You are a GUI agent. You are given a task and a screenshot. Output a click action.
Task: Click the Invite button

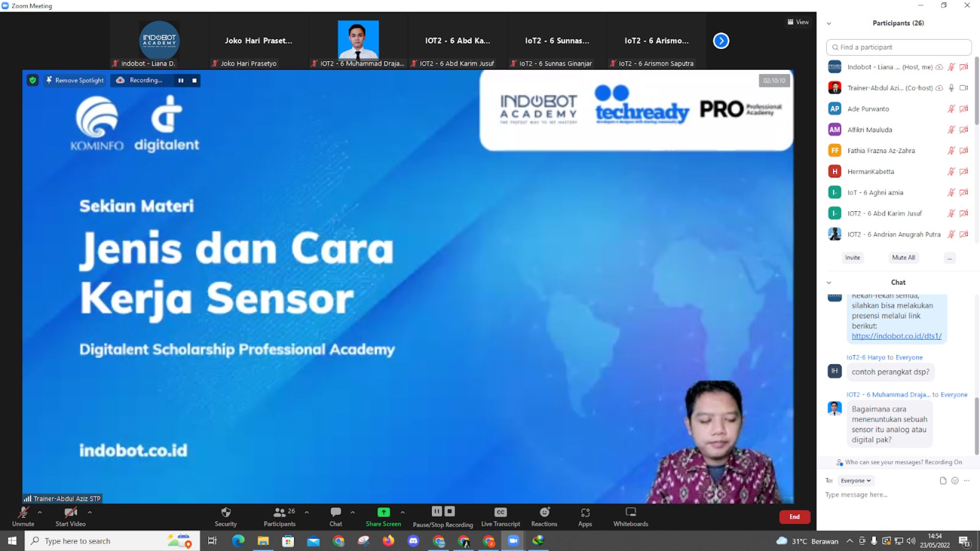pos(852,258)
